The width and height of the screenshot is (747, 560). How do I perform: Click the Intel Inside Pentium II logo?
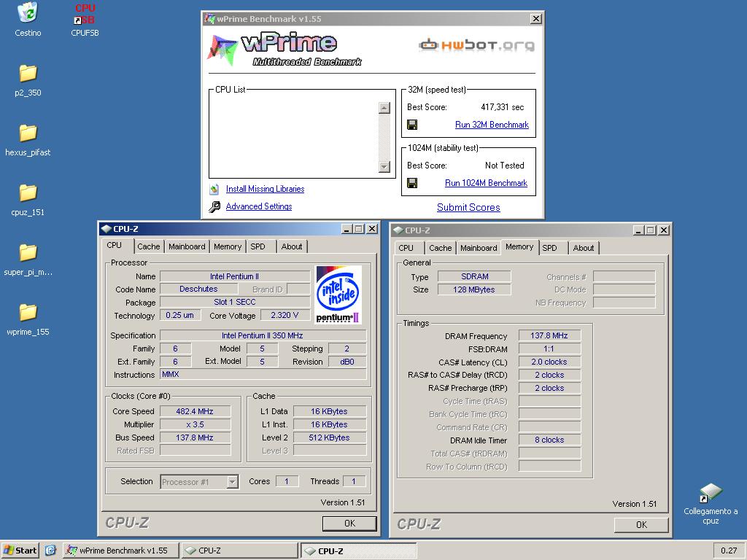[338, 295]
